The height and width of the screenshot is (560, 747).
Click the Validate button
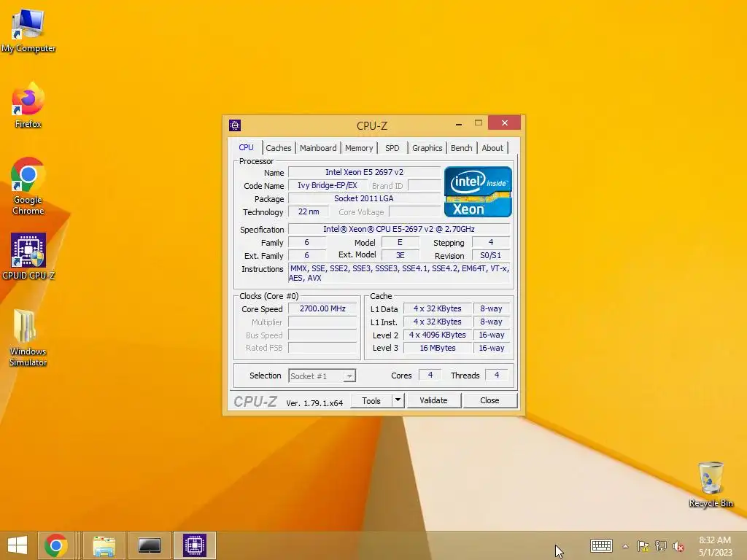pos(433,400)
